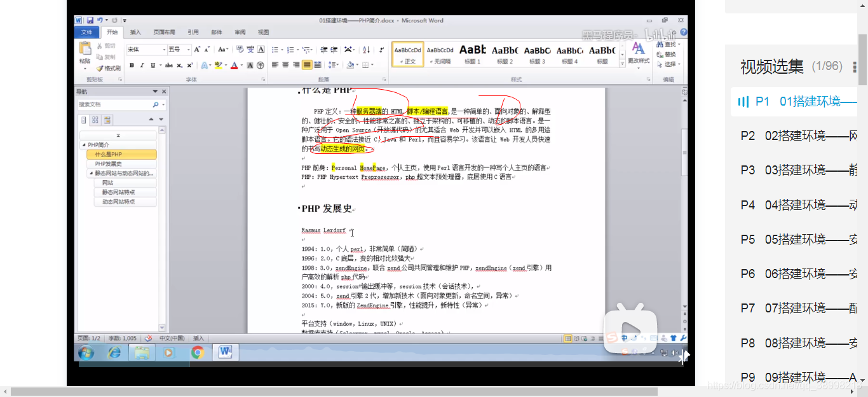The image size is (868, 397).
Task: Click the Windows Start button
Action: [x=86, y=352]
